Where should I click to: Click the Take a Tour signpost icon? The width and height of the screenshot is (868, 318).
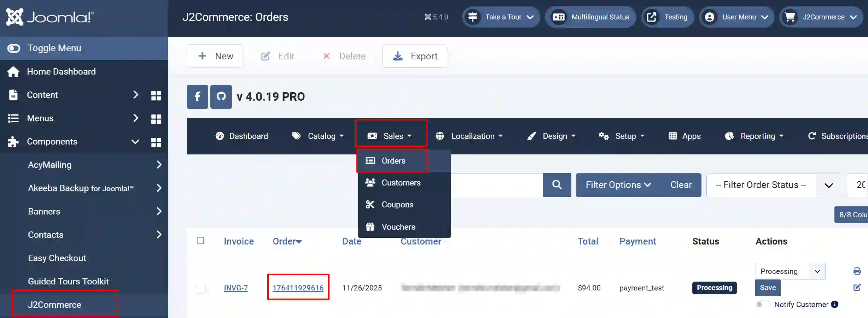[x=473, y=17]
